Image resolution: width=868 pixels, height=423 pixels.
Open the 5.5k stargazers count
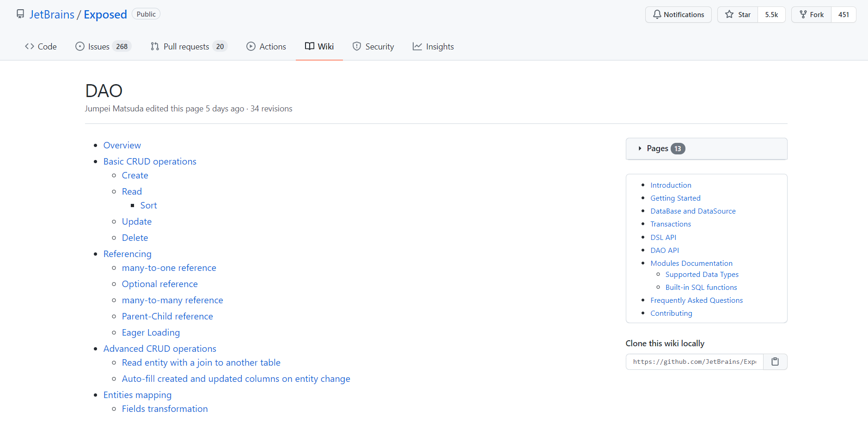pos(771,14)
